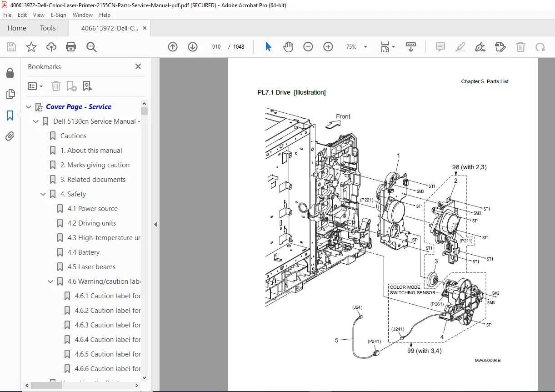
Task: Zoom in with the plus circle icon
Action: [x=328, y=47]
